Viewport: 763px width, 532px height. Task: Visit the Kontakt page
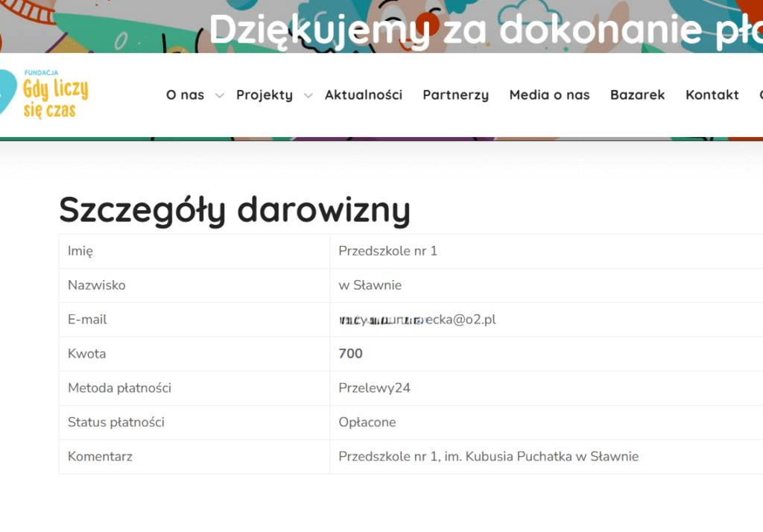tap(712, 95)
